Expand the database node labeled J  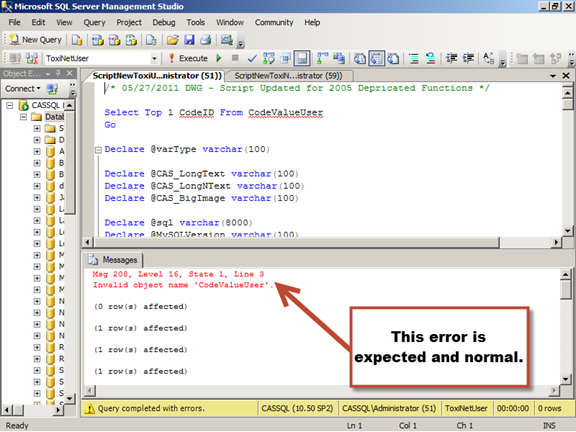(37, 198)
